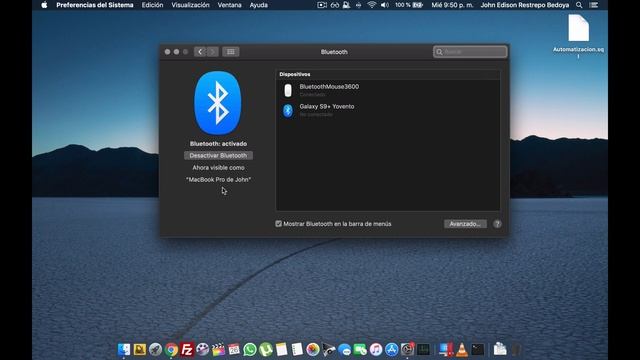Open Photos app from the dock
The width and height of the screenshot is (640, 360).
[x=313, y=349]
